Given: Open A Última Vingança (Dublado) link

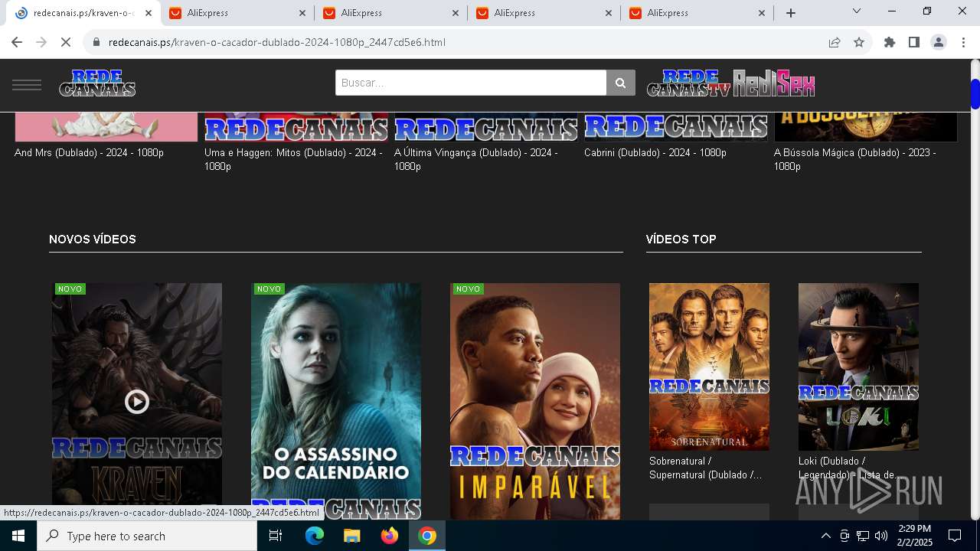Looking at the screenshot, I should (476, 159).
